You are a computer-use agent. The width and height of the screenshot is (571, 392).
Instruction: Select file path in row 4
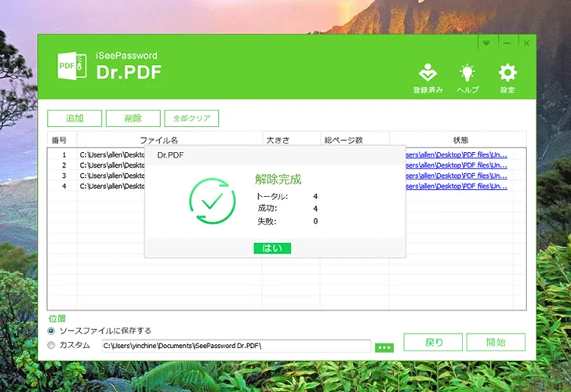pyautogui.click(x=112, y=187)
